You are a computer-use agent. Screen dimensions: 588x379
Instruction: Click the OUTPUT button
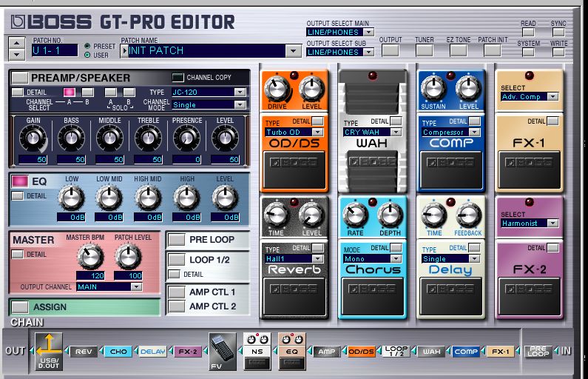click(390, 50)
